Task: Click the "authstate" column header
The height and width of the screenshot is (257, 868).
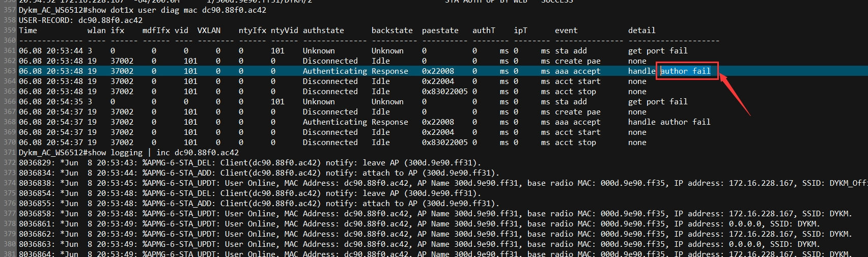Action: click(323, 31)
